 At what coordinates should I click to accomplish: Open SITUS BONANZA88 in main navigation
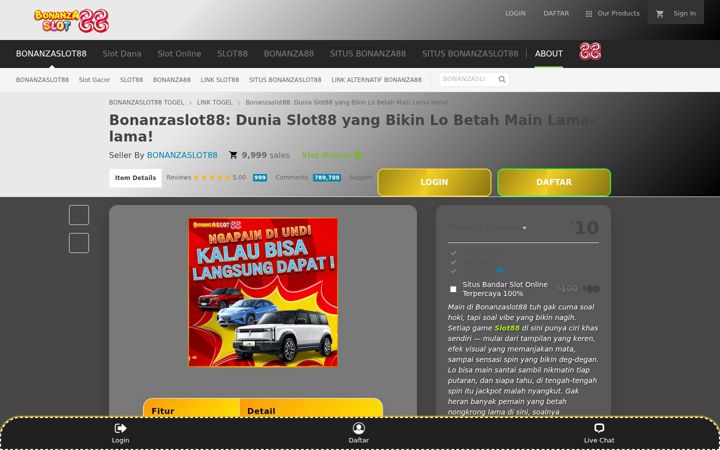(368, 54)
